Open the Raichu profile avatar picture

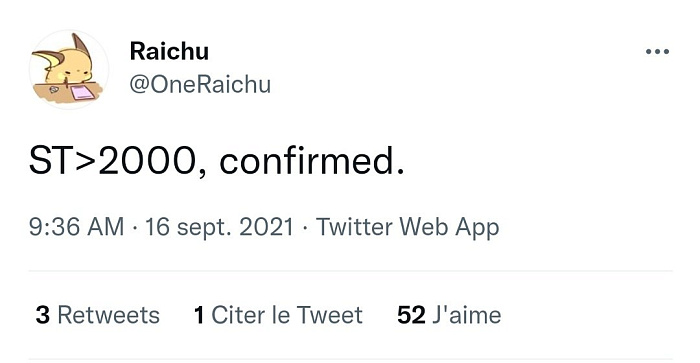(x=69, y=69)
